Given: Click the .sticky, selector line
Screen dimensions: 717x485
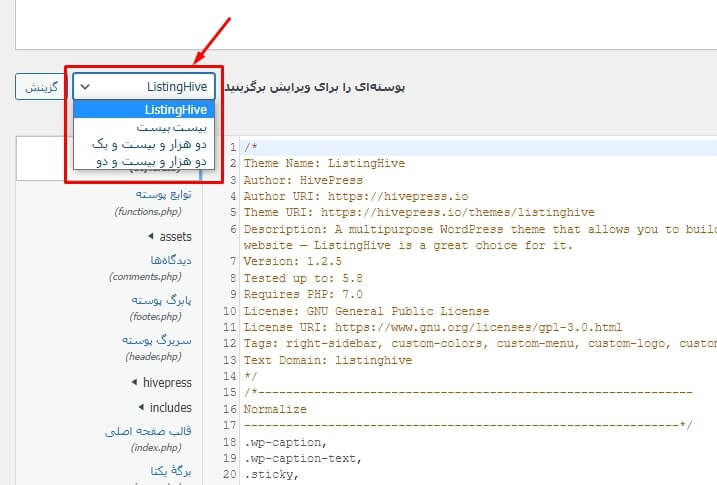Looking at the screenshot, I should click(x=271, y=474).
